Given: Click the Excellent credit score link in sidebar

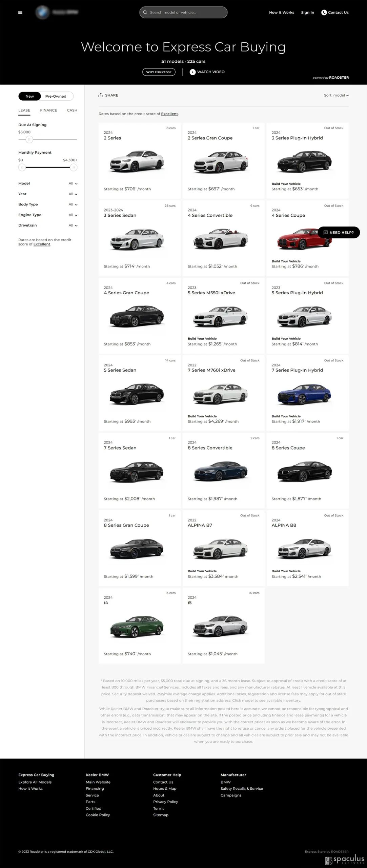Looking at the screenshot, I should [42, 244].
